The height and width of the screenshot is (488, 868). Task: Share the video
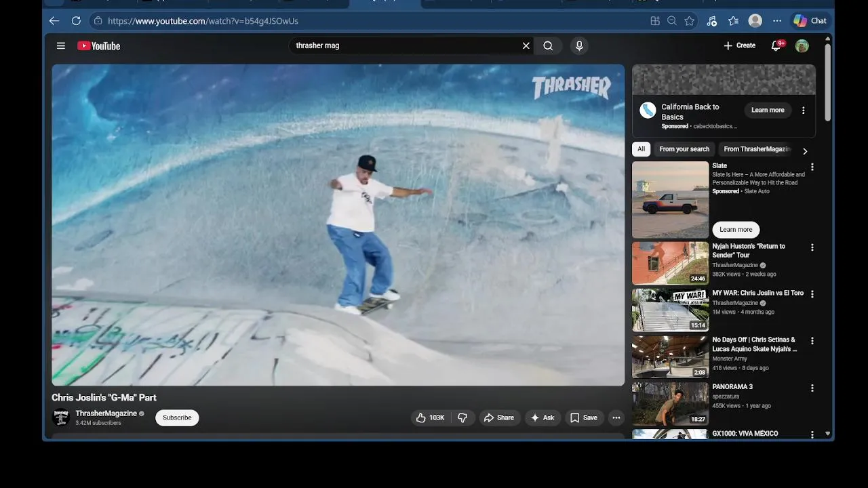(x=498, y=418)
